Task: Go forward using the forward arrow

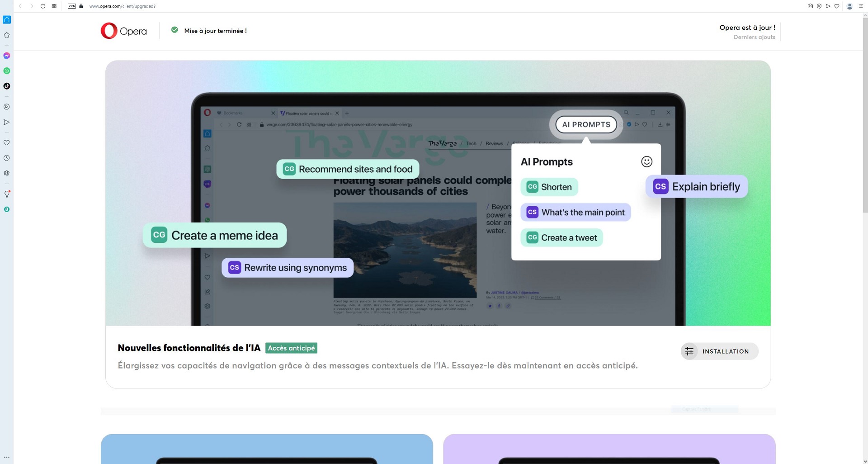Action: click(31, 6)
